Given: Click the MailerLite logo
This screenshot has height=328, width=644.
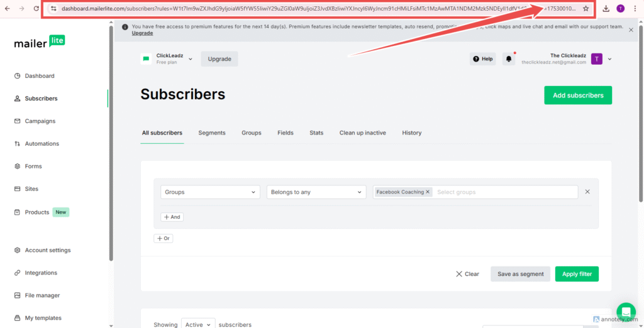Looking at the screenshot, I should point(40,41).
